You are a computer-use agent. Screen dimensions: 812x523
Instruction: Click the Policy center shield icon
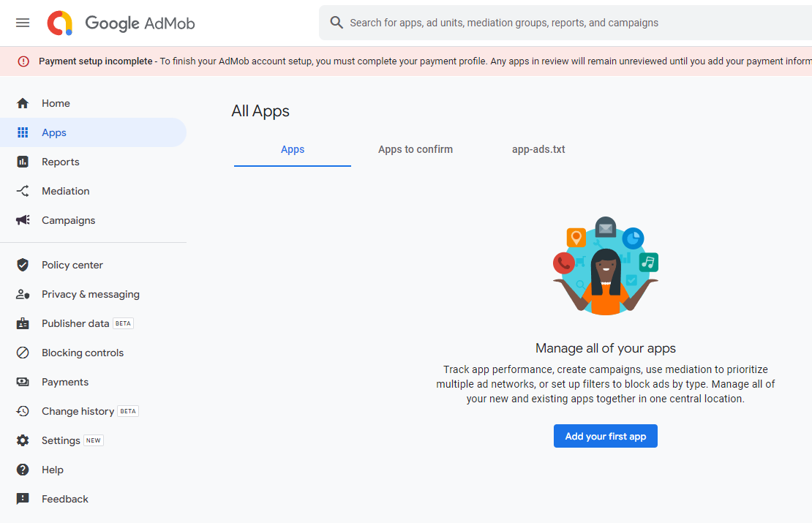pos(23,265)
